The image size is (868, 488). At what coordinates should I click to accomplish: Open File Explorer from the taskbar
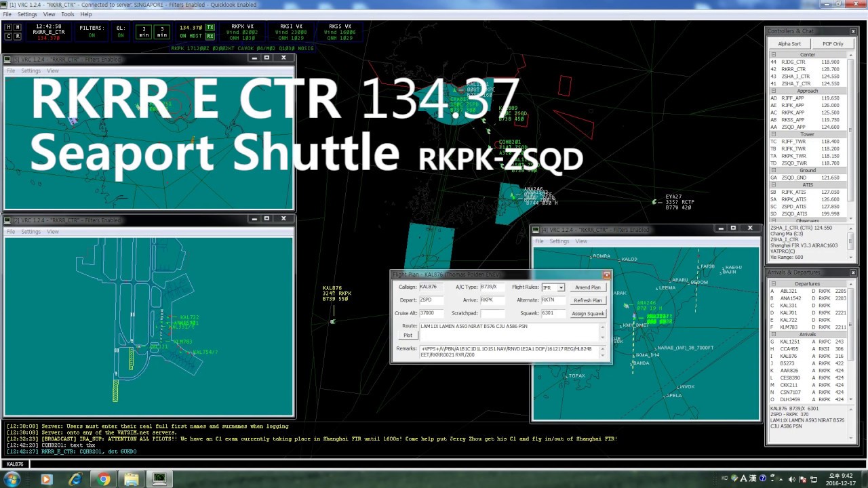[132, 479]
